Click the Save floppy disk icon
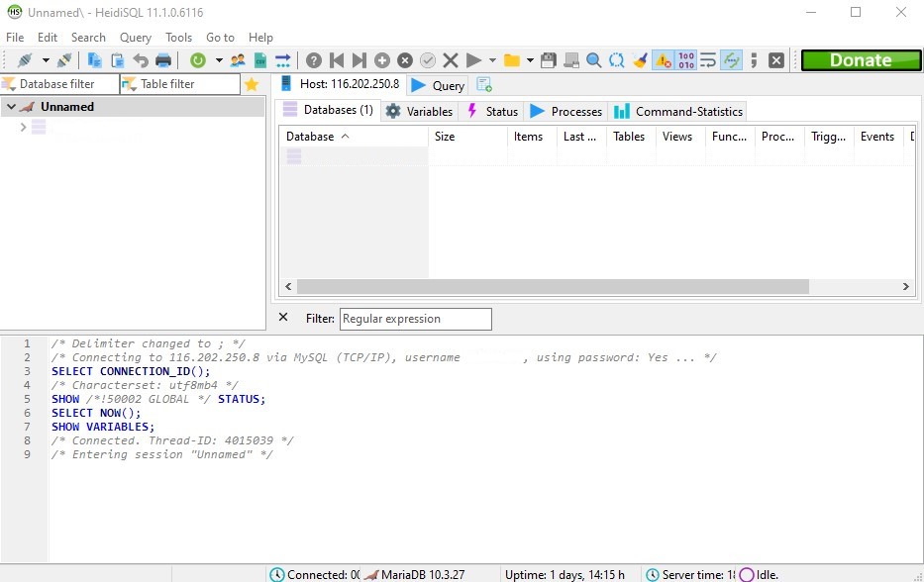 coord(549,60)
